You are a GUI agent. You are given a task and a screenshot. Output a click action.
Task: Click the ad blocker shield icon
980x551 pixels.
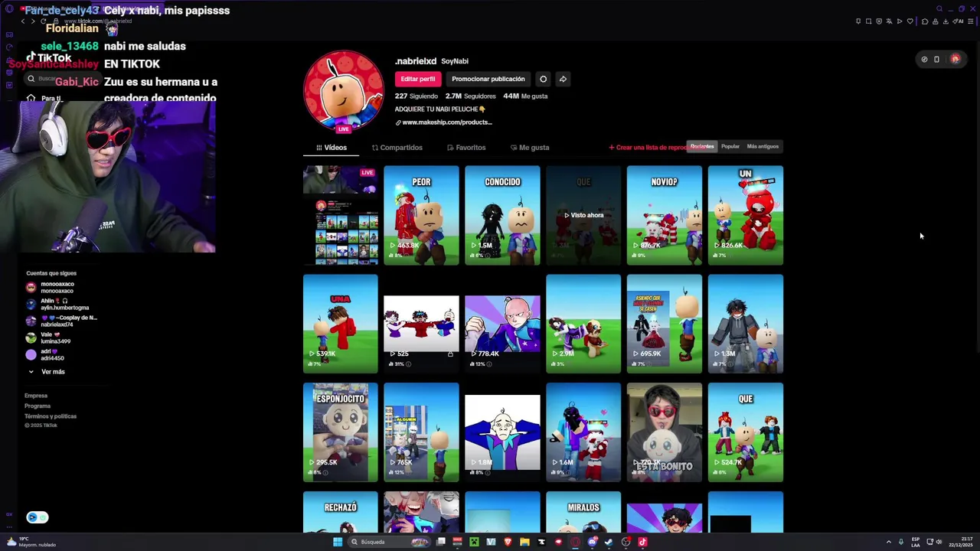click(x=879, y=21)
